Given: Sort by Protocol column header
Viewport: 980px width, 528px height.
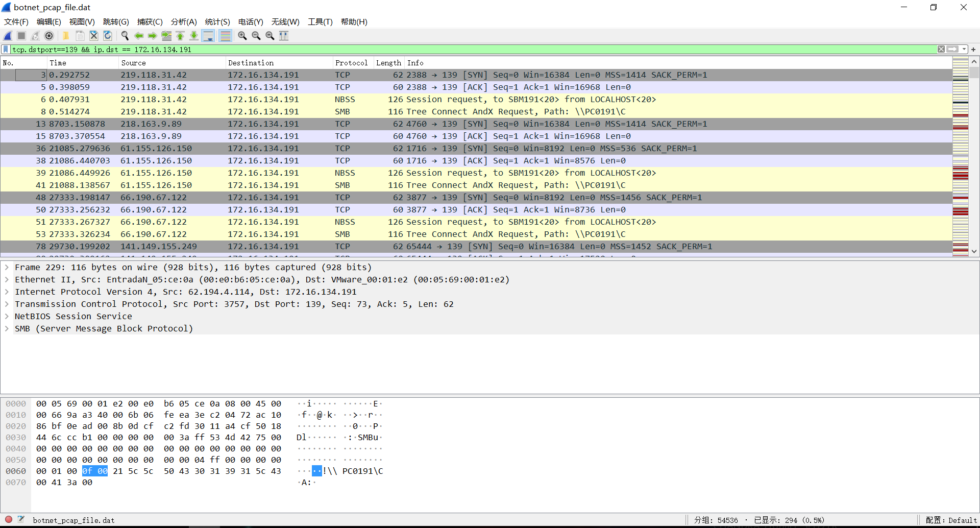Looking at the screenshot, I should click(x=353, y=63).
